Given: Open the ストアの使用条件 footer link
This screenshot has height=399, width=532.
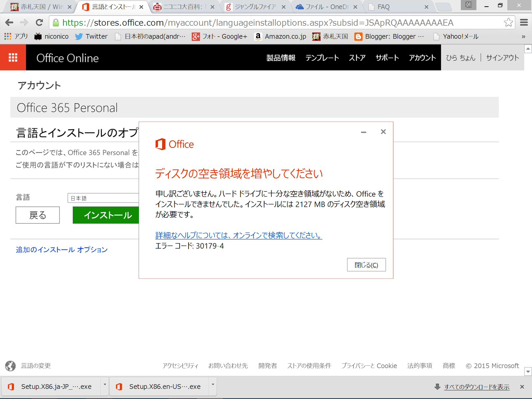Looking at the screenshot, I should coord(309,366).
